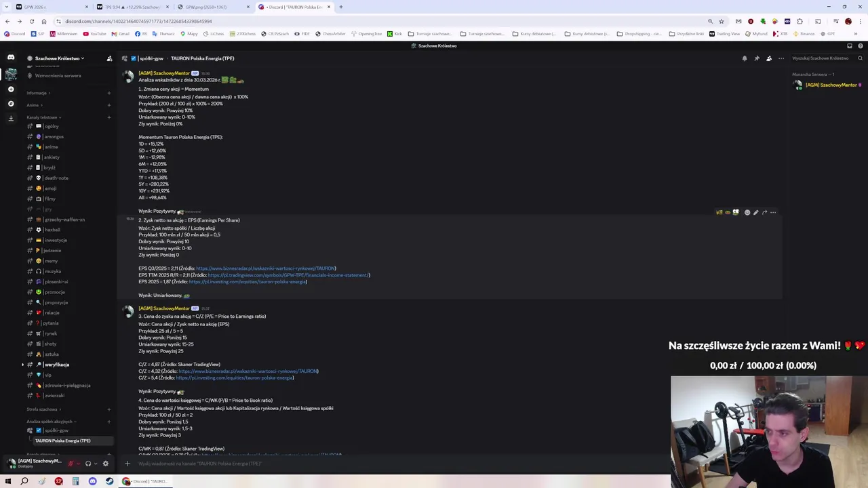This screenshot has height=488, width=868.
Task: Bookmark this page star icon
Action: [722, 21]
